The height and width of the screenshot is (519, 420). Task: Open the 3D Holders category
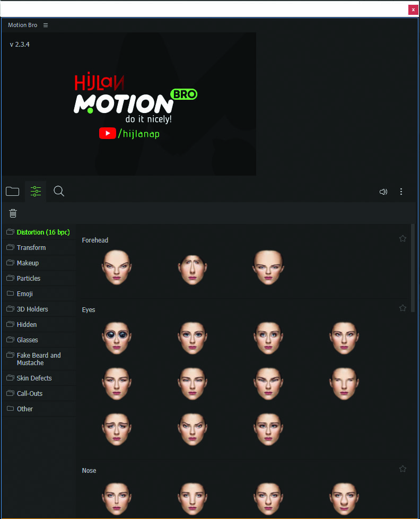click(39, 309)
